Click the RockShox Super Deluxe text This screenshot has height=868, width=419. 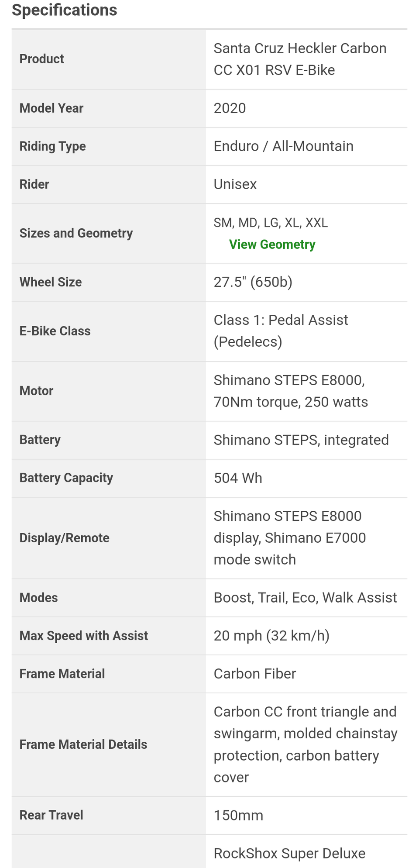tap(289, 854)
